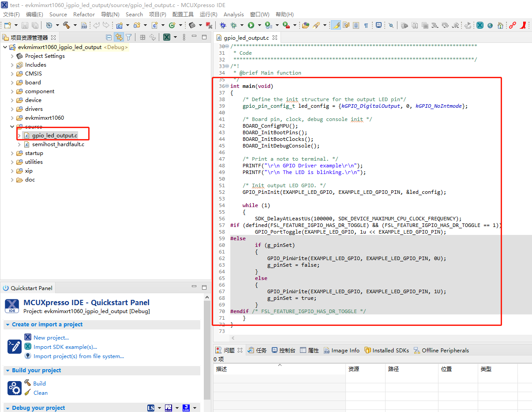
Task: Switch to the Offline Peripherals tab
Action: pos(441,350)
